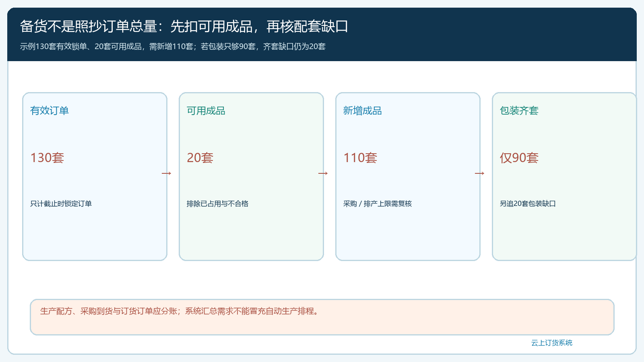Click the 20套 value

pos(200,158)
